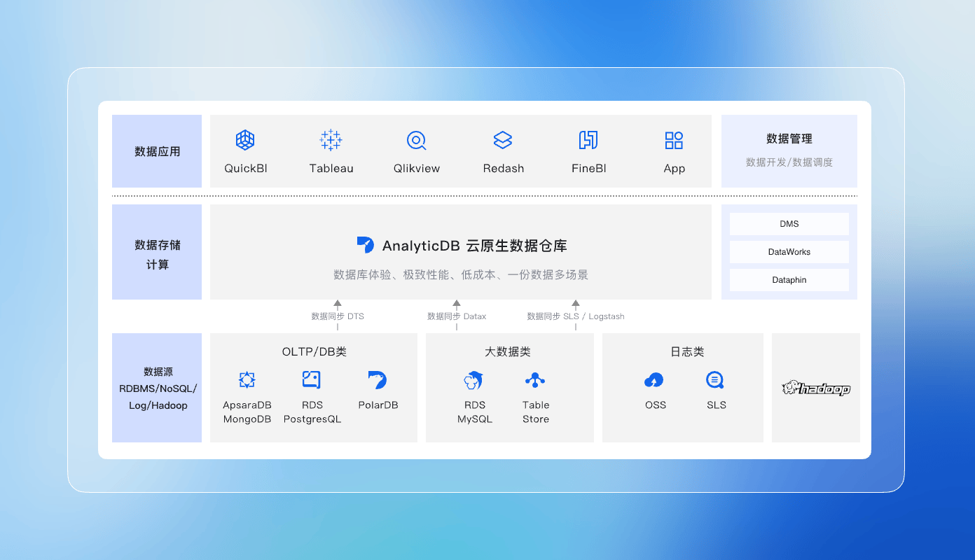Click the Qlikview text label
The image size is (975, 560).
[x=417, y=169]
